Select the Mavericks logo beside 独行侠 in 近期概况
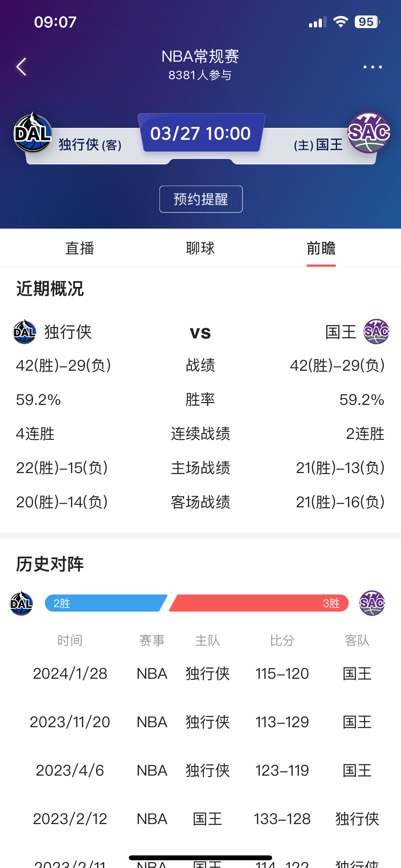Screen dimensions: 401x868 click(x=25, y=332)
